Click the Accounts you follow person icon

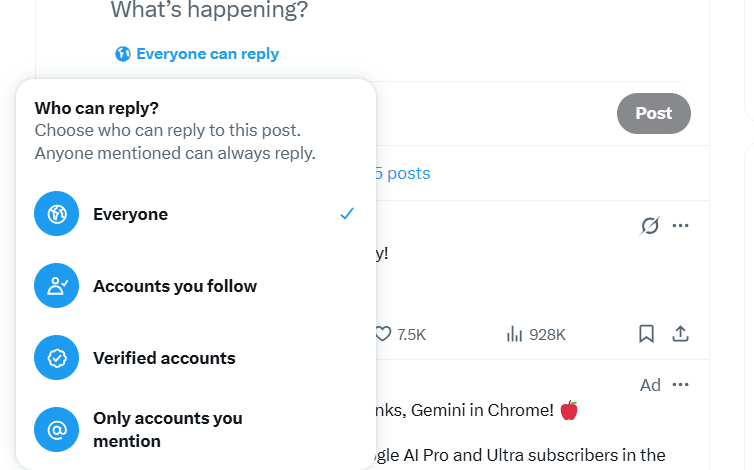click(x=57, y=286)
